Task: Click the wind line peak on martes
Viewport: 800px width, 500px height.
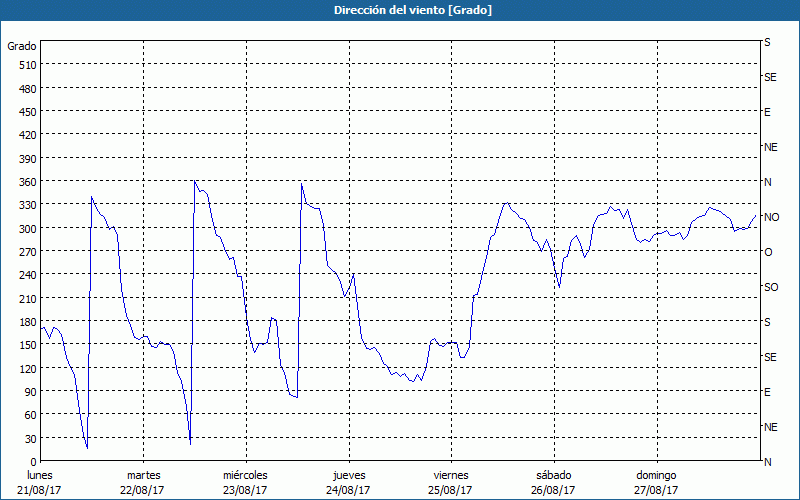Action: pyautogui.click(x=194, y=181)
